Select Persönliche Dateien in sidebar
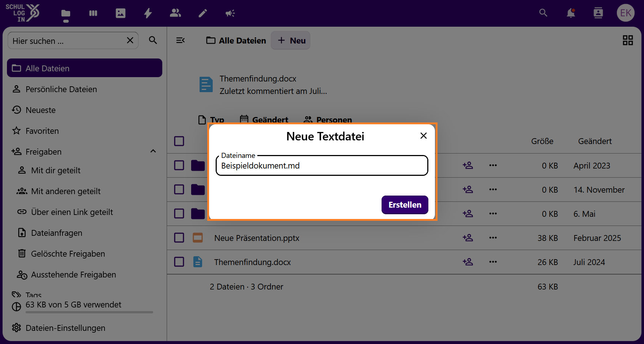Viewport: 644px width, 344px height. click(61, 89)
